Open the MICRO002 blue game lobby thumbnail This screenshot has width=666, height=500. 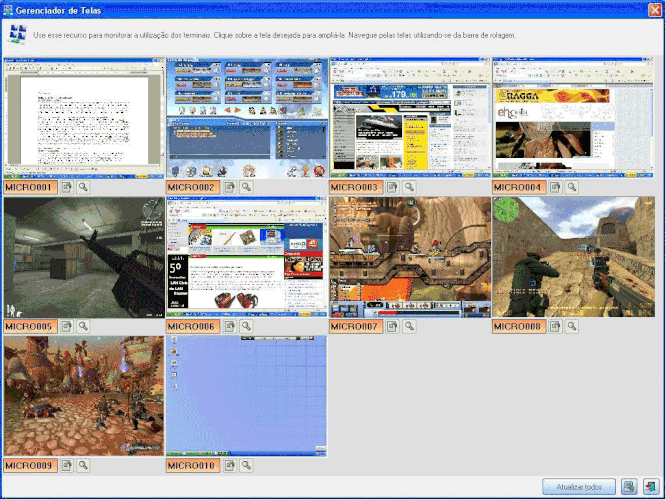(247, 118)
